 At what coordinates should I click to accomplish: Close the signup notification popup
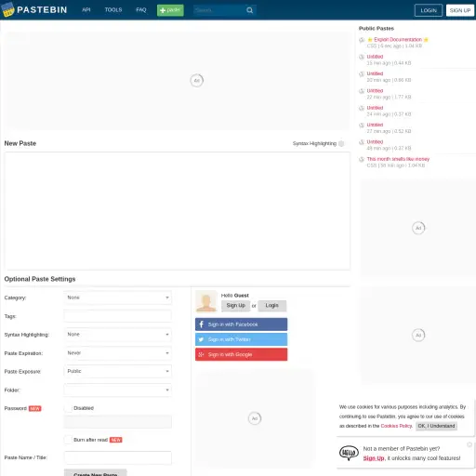pyautogui.click(x=469, y=444)
